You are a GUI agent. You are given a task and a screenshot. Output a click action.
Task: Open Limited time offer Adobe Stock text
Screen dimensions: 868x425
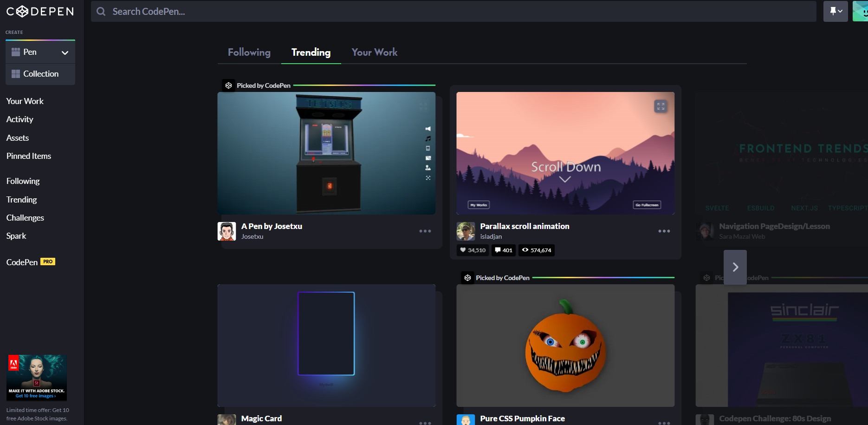tap(38, 414)
